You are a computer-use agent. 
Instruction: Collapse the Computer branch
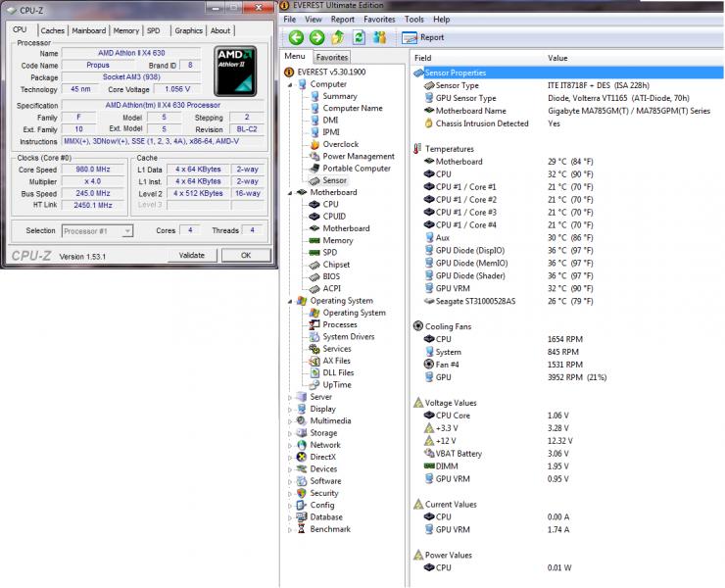(x=290, y=84)
